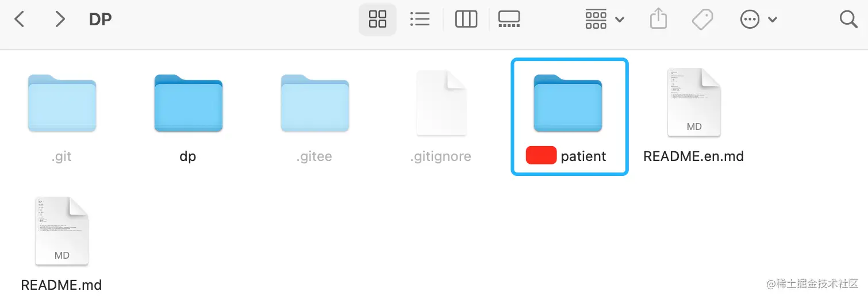The image size is (868, 299).
Task: Select the README.en.md file
Action: click(694, 102)
